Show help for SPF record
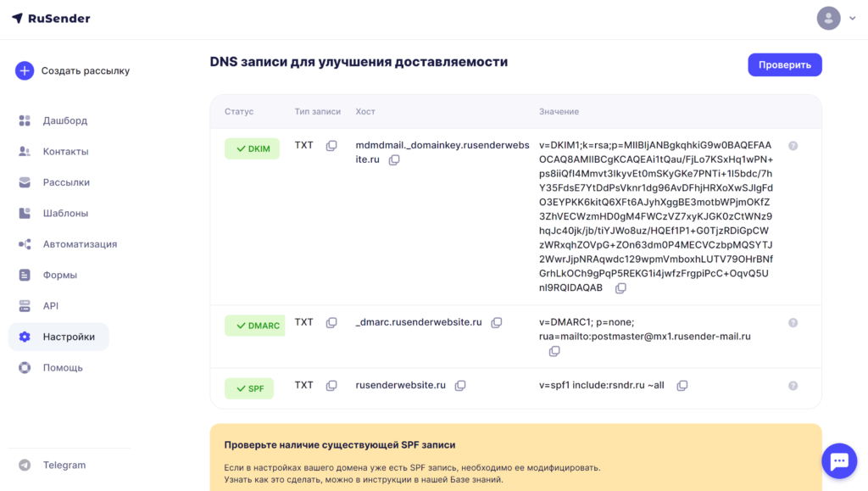 793,386
